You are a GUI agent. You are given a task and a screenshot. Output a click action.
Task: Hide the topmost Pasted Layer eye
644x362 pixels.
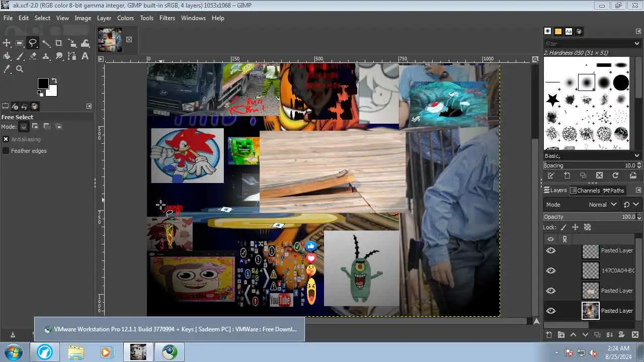pos(551,250)
